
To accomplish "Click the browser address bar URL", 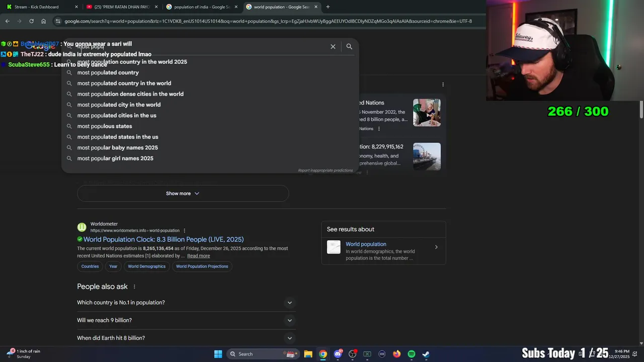I will [x=268, y=21].
